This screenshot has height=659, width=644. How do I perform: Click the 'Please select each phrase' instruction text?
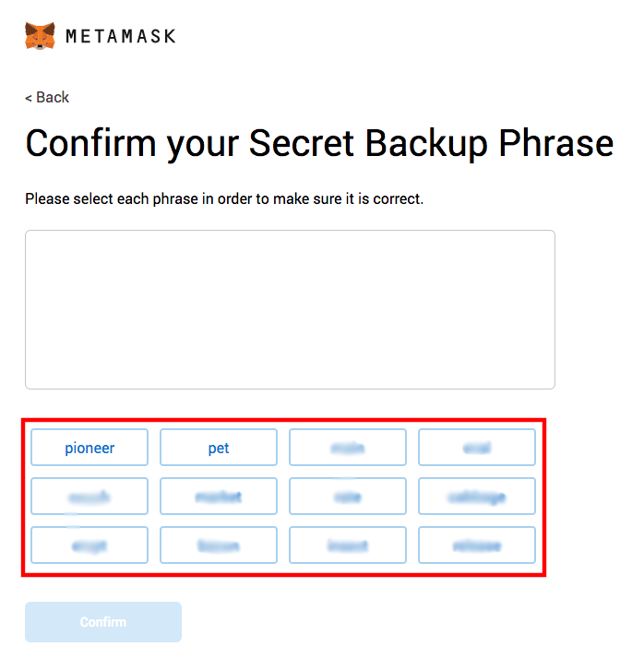[224, 198]
